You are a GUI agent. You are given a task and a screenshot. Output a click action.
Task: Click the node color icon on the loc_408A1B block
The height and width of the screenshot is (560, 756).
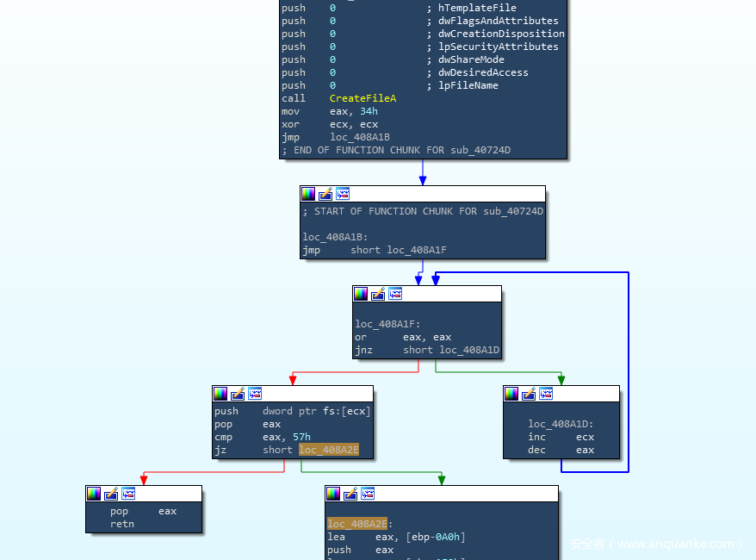coord(308,194)
